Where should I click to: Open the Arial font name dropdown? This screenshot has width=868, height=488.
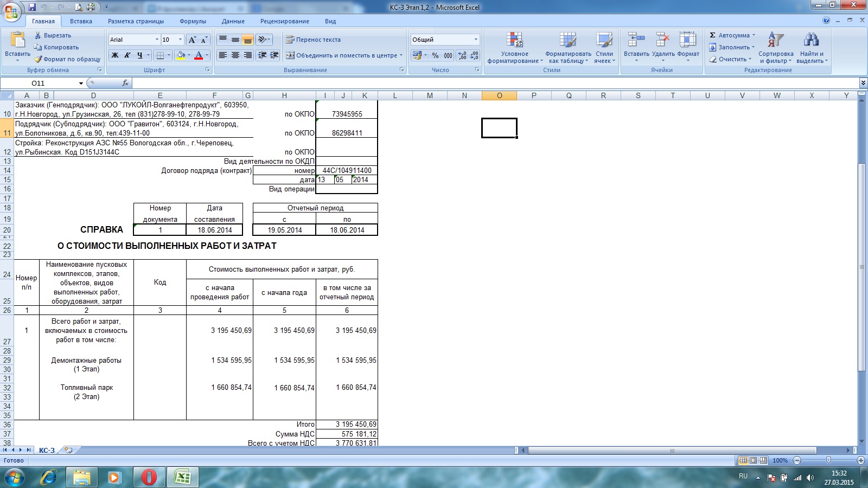coord(157,40)
